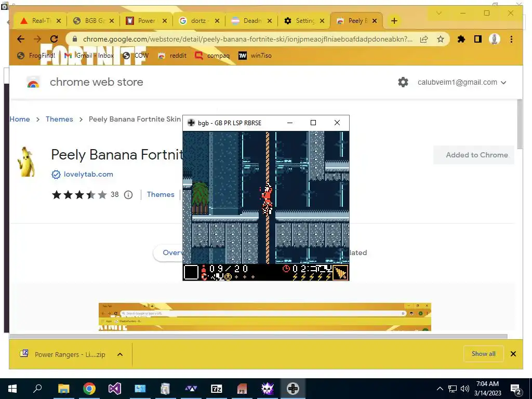Click the theme preview screenshot thumbnail
The width and height of the screenshot is (532, 399).
point(264,317)
